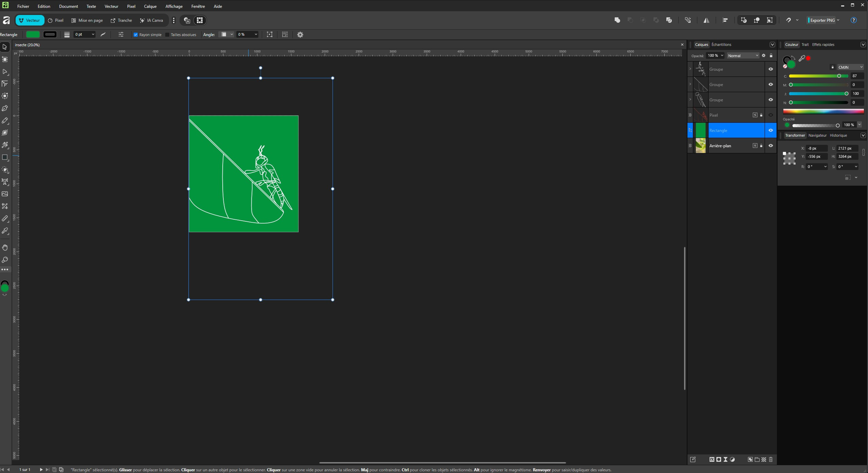Select the Rectangle shape tool
The height and width of the screenshot is (473, 868).
(x=5, y=157)
